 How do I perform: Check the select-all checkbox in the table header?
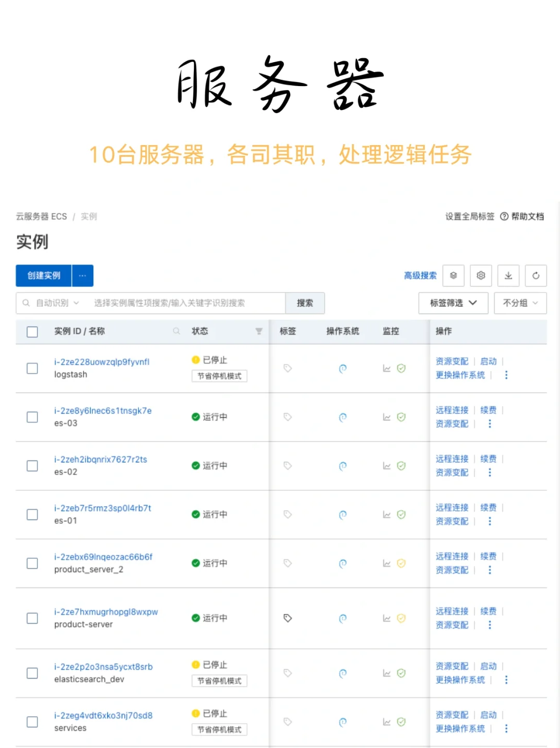coord(32,331)
